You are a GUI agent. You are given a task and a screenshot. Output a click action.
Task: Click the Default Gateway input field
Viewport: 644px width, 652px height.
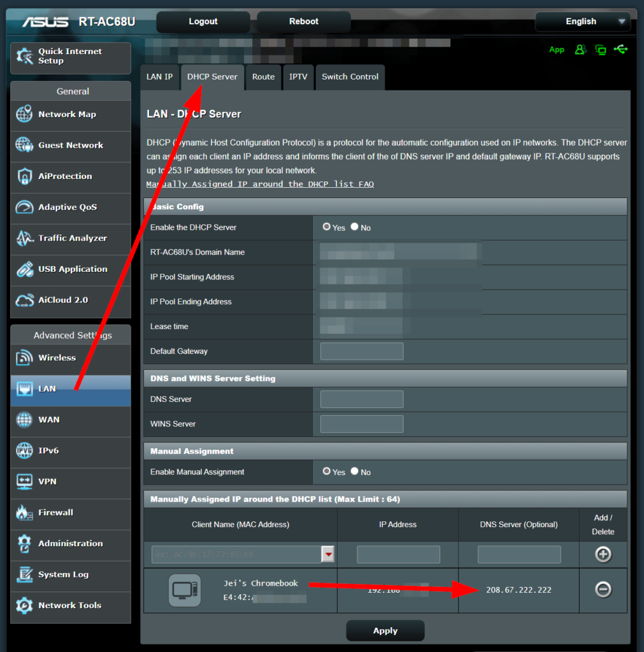coord(362,351)
